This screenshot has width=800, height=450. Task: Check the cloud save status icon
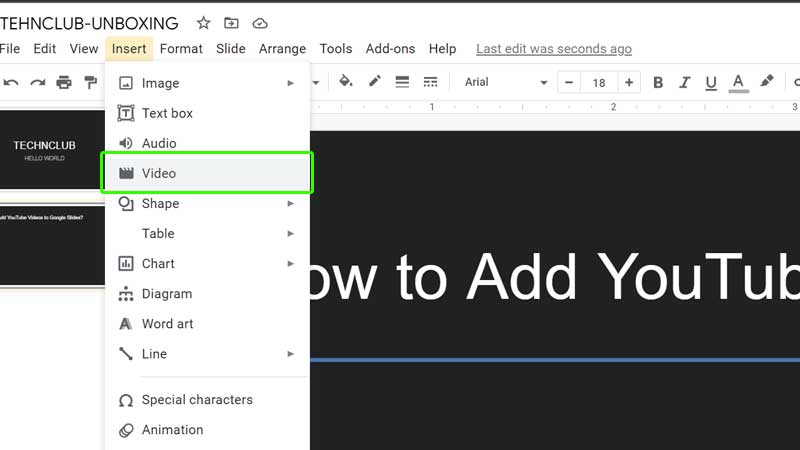[260, 23]
